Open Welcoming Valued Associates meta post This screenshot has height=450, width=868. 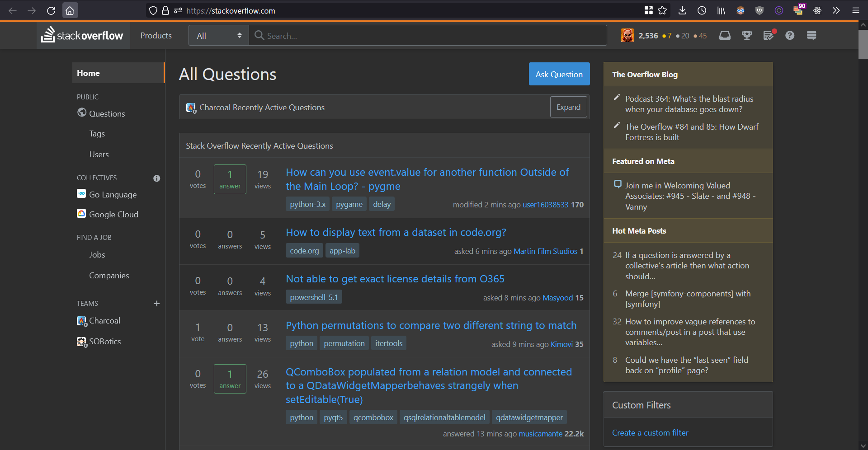pos(690,196)
